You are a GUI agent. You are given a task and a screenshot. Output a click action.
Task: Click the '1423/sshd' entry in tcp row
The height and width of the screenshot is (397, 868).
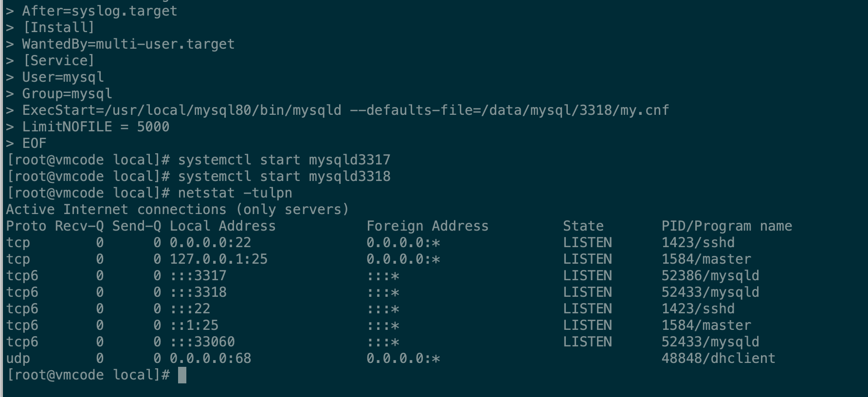pyautogui.click(x=698, y=243)
